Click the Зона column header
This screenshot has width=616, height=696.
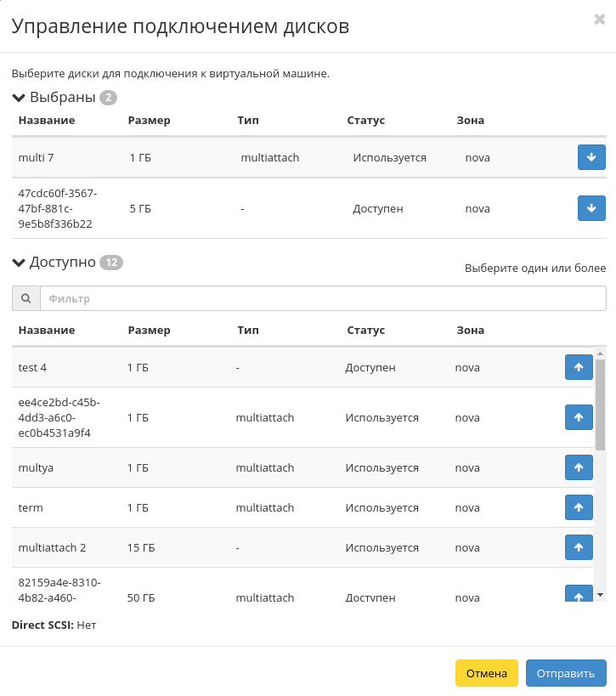pyautogui.click(x=470, y=330)
